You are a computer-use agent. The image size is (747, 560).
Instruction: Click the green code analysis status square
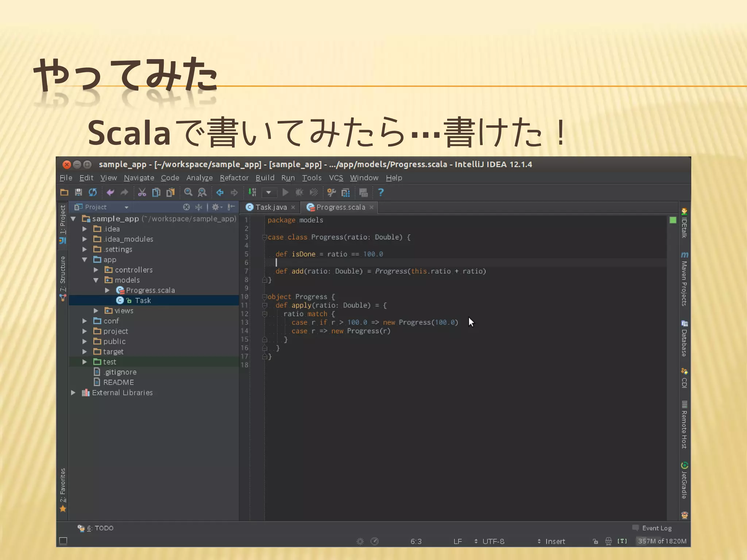click(x=673, y=220)
